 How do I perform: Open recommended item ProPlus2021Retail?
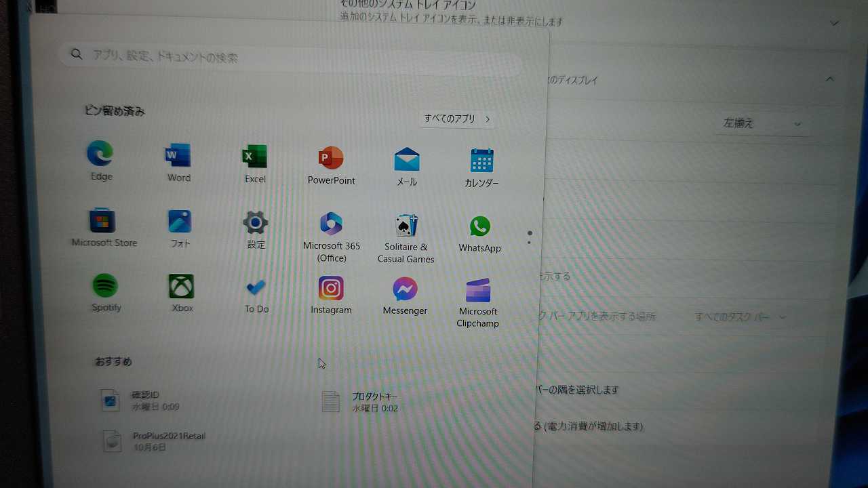154,441
